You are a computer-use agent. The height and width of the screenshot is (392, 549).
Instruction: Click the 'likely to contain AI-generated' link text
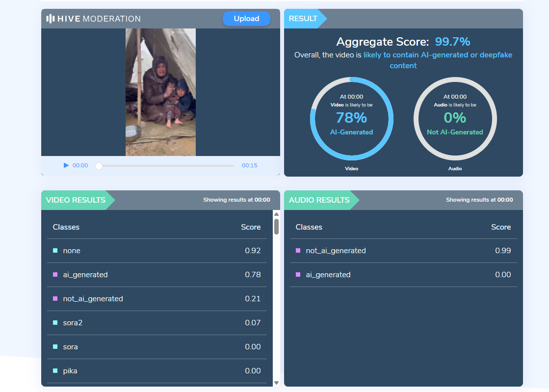click(x=437, y=55)
